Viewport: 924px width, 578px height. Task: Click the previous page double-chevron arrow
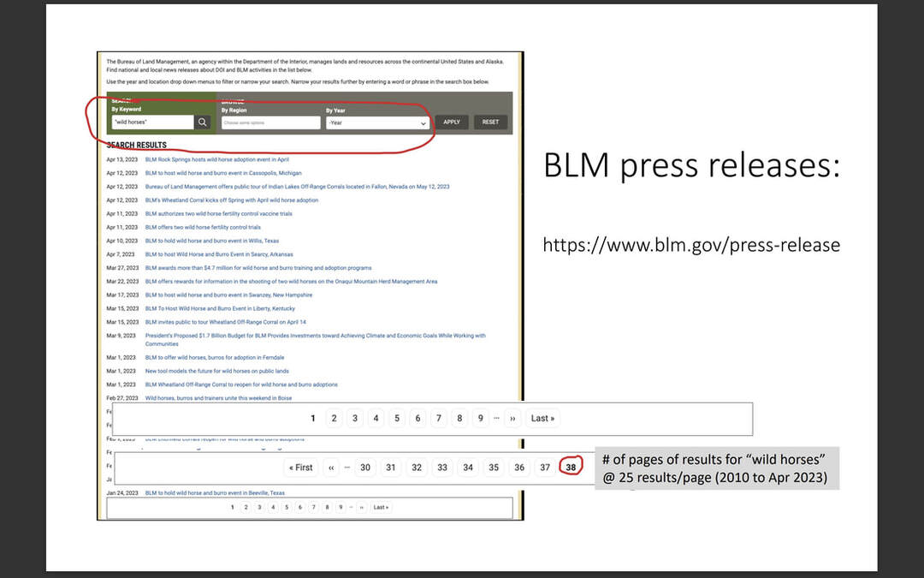(330, 468)
